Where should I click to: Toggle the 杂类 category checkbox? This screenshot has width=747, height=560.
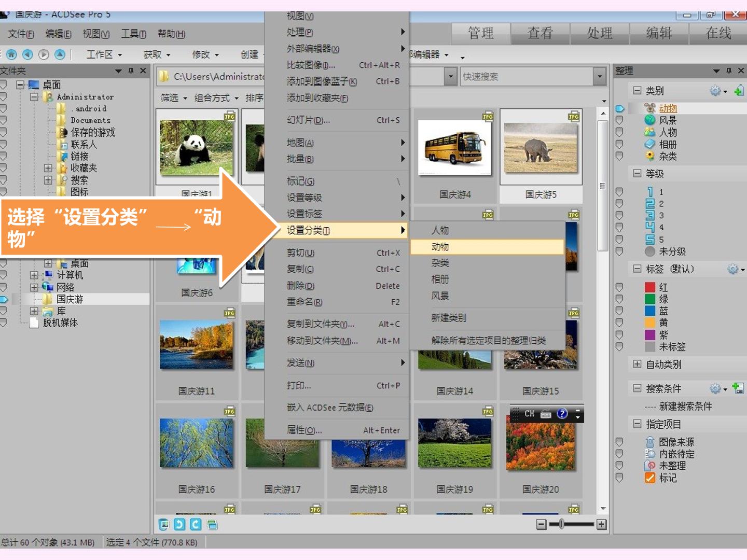(619, 156)
